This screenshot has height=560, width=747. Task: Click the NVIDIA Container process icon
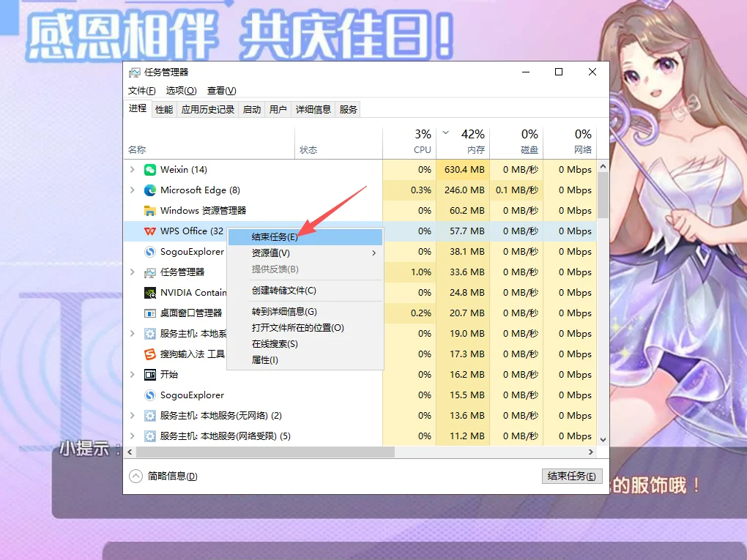150,292
